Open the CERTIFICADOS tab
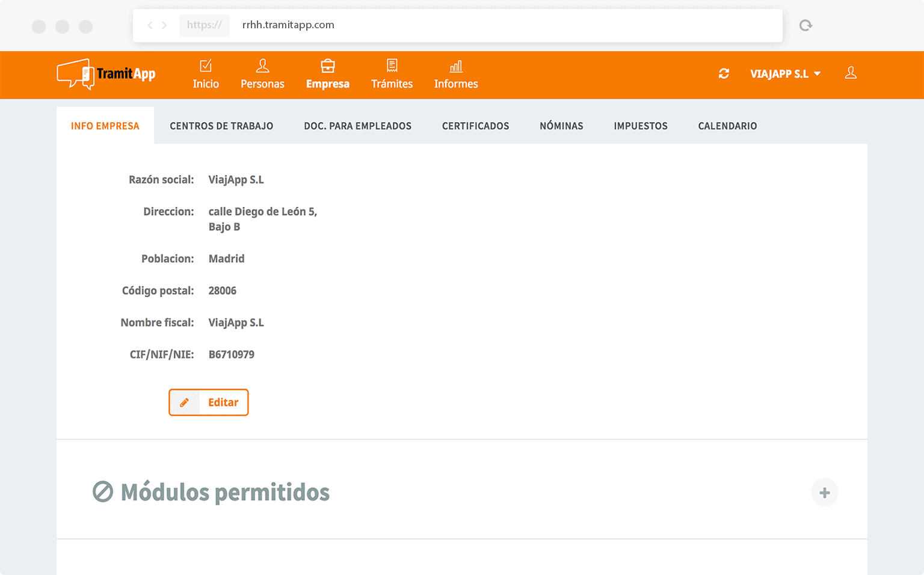The height and width of the screenshot is (575, 924). (475, 126)
